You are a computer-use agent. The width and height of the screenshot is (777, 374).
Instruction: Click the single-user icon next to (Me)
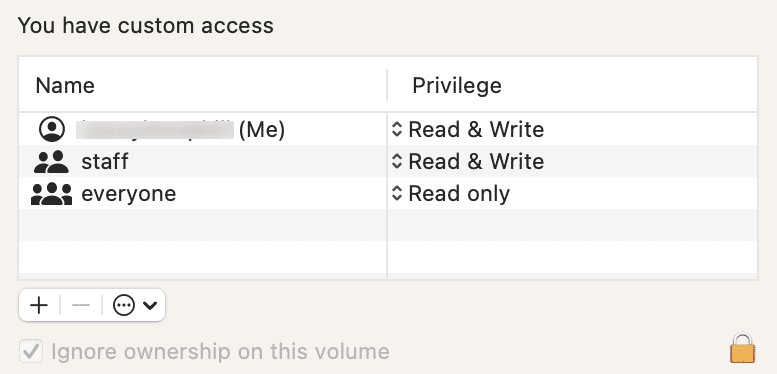(52, 129)
